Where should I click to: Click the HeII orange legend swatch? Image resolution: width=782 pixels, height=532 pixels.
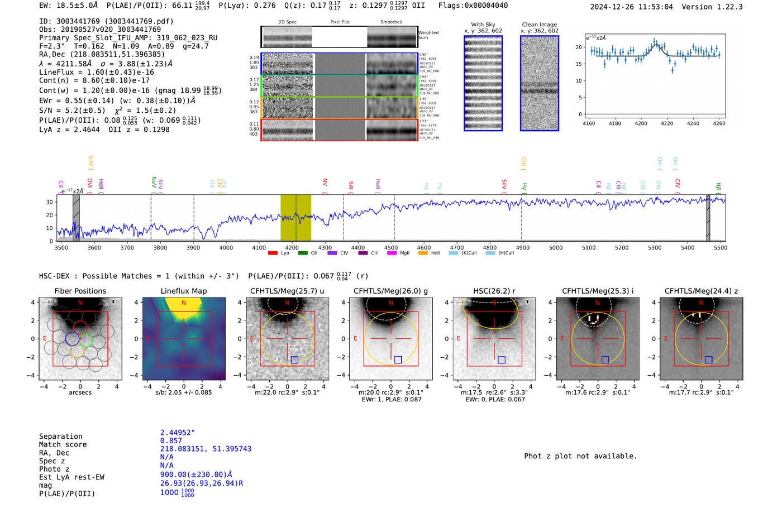(x=423, y=253)
